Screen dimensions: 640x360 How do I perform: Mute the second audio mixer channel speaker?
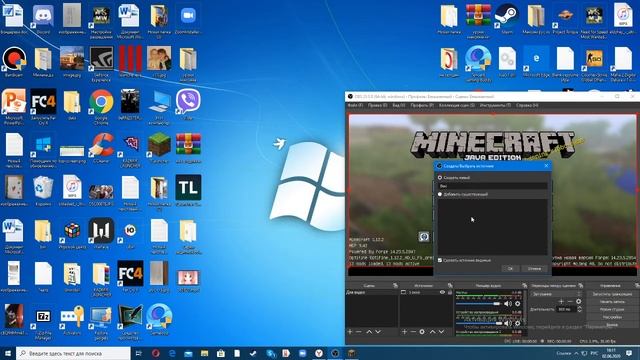508,323
